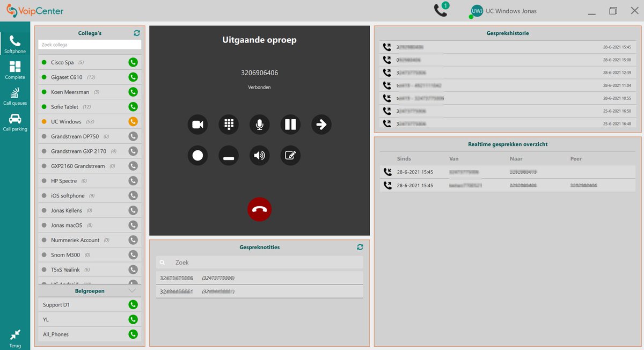Image resolution: width=644 pixels, height=350 pixels.
Task: Refresh the Gespreknotities panel
Action: [360, 247]
